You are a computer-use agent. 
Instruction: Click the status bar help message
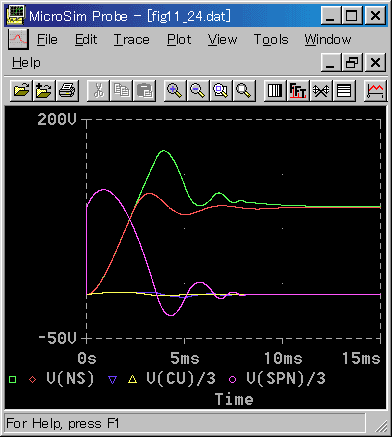(x=62, y=424)
